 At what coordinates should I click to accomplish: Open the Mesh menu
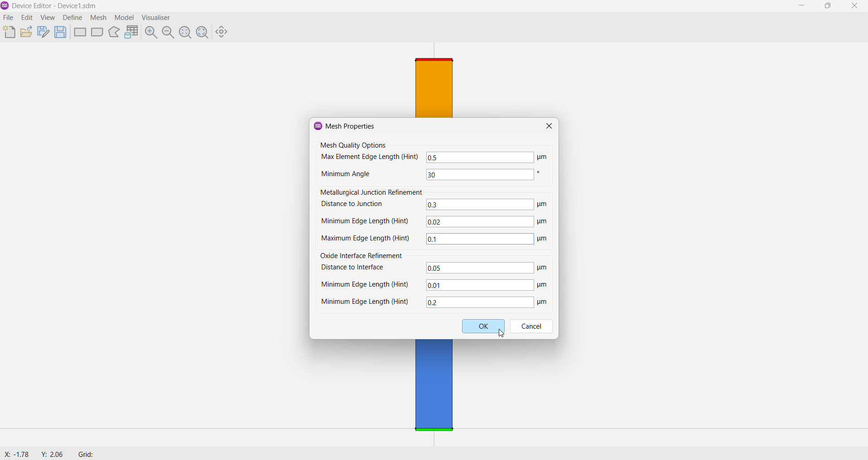98,18
